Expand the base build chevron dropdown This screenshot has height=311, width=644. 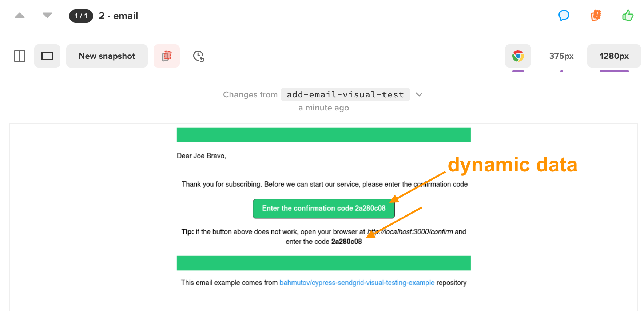(x=419, y=94)
